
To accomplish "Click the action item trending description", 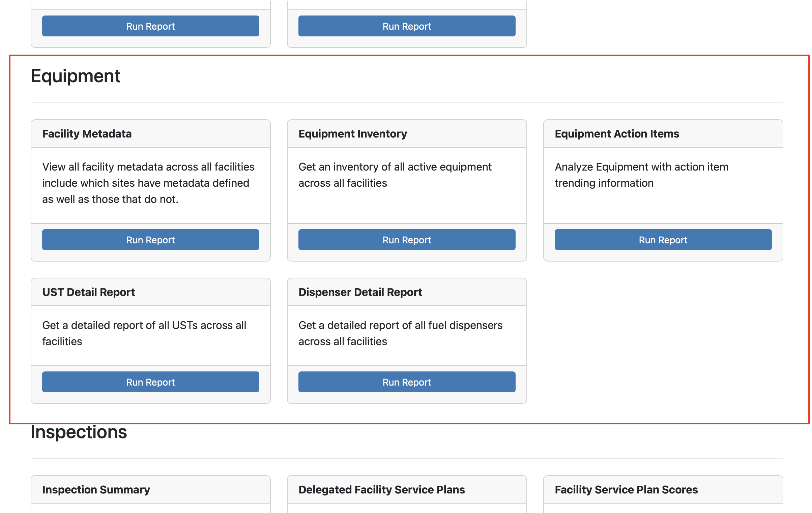I will 641,175.
